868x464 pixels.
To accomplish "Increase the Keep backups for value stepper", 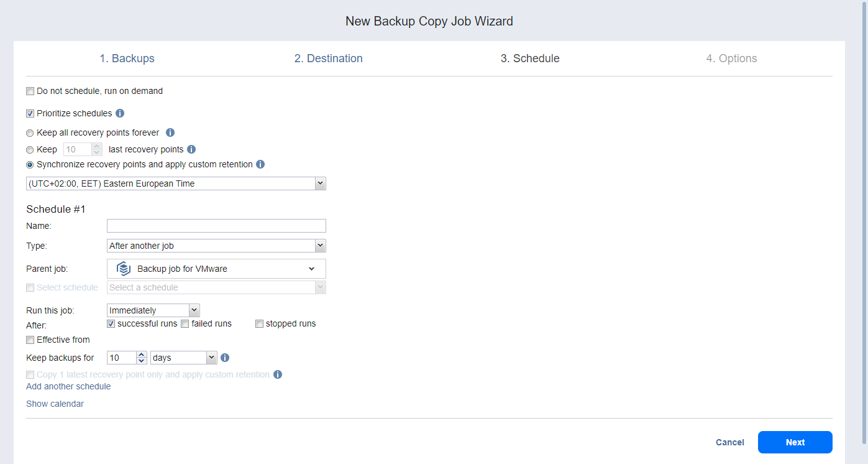I will pyautogui.click(x=142, y=355).
